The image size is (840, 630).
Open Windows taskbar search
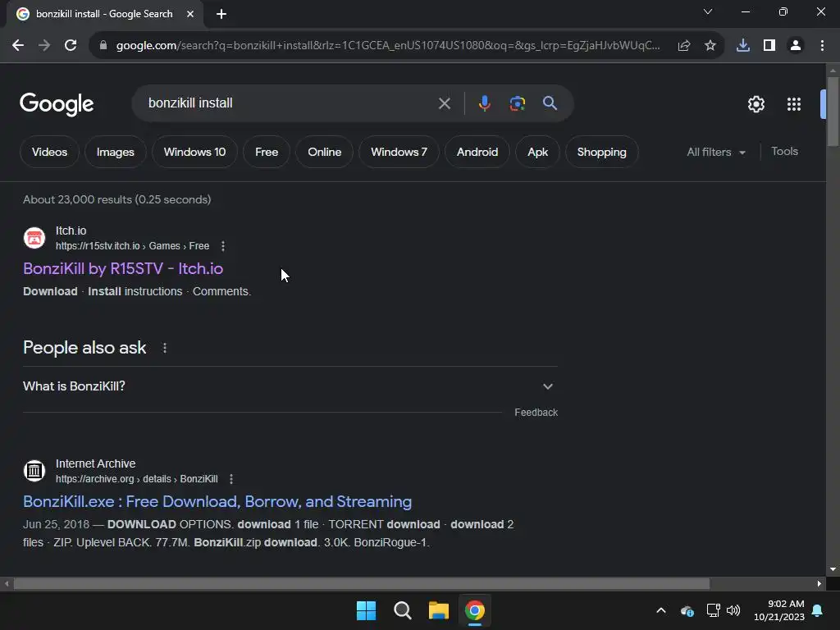pos(402,610)
